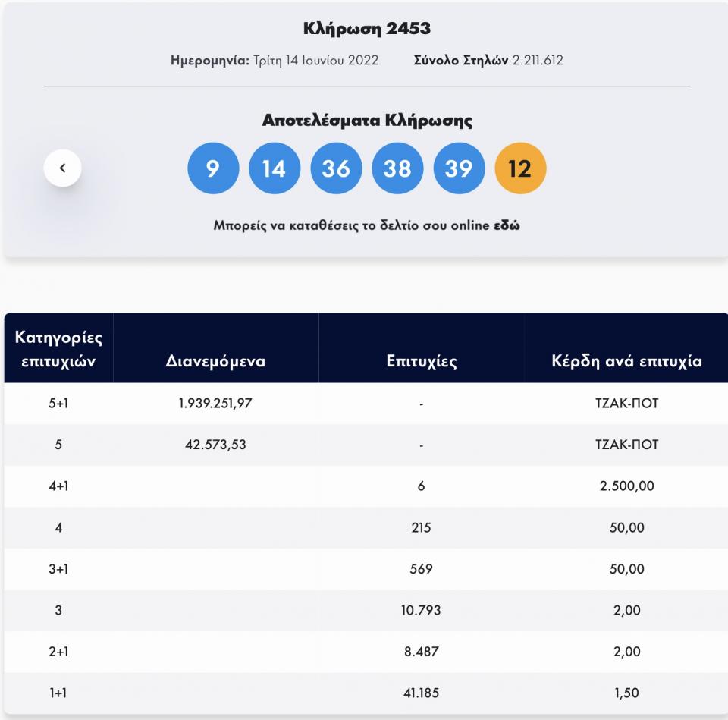Click the 'Διανεμόμενα' column header
This screenshot has width=728, height=720.
(215, 361)
